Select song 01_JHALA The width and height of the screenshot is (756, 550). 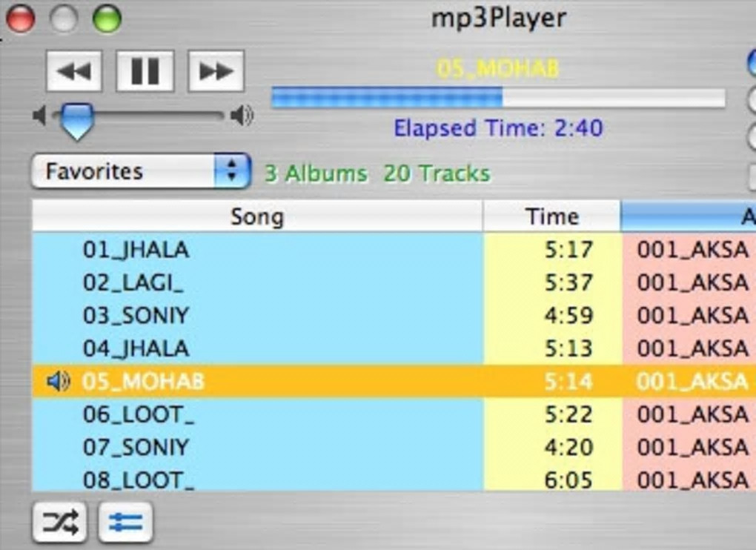coord(136,250)
